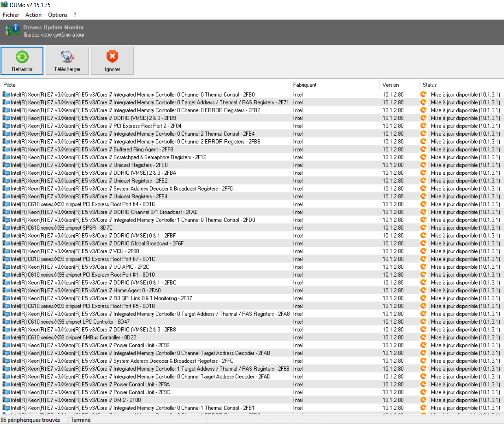Sort by the Pilote column header
Screen dimensions: 504x424
point(145,85)
